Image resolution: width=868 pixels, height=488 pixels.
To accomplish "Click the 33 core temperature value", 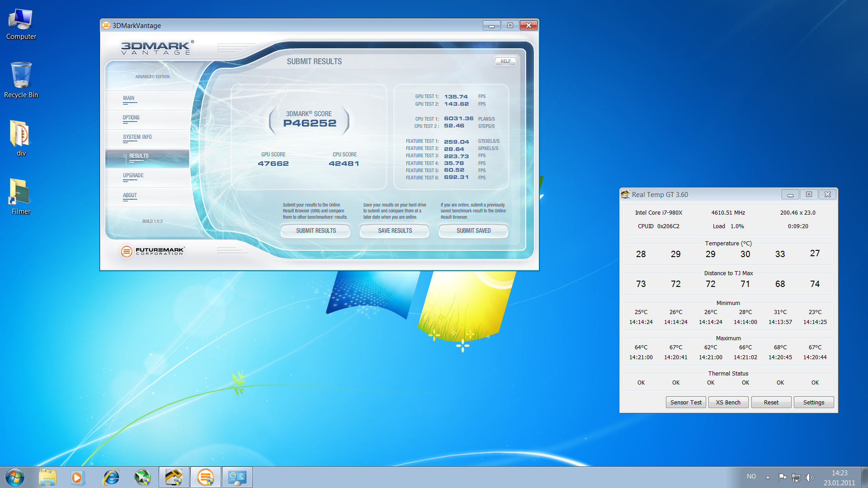I will coord(780,254).
